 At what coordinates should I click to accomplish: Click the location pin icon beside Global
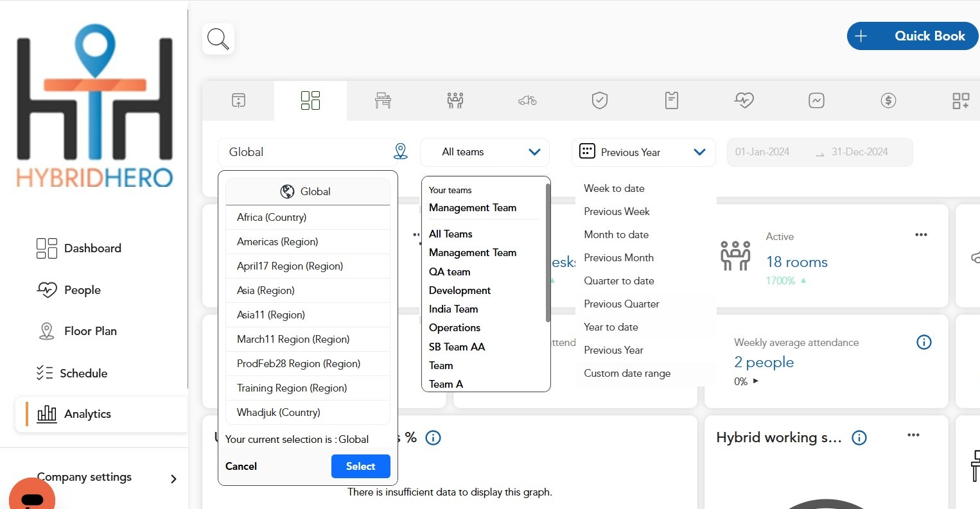(401, 151)
